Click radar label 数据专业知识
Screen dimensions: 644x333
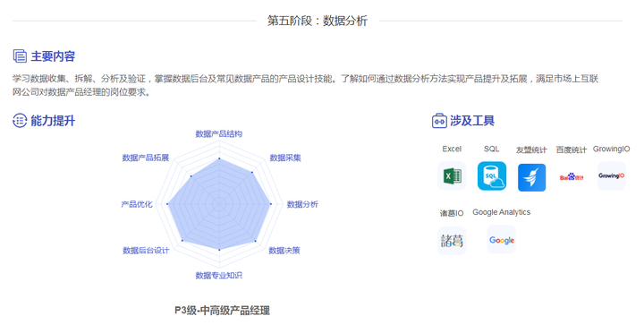click(218, 276)
